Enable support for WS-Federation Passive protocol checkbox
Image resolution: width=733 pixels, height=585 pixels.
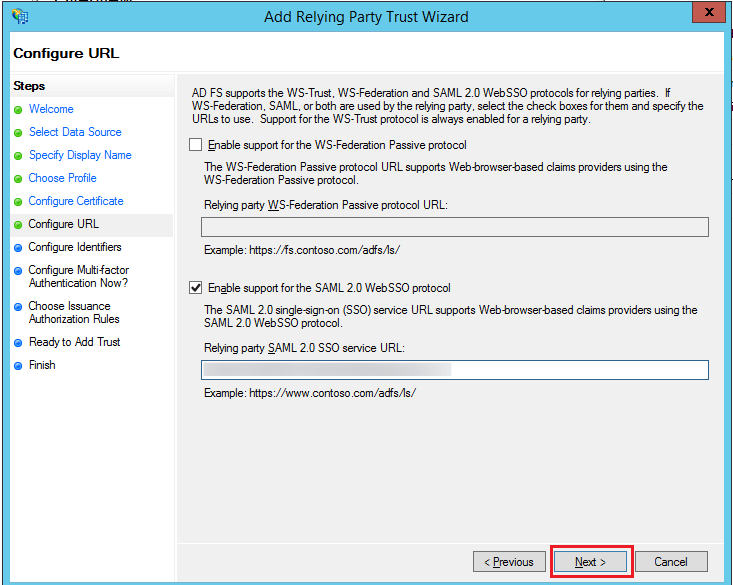[x=195, y=144]
